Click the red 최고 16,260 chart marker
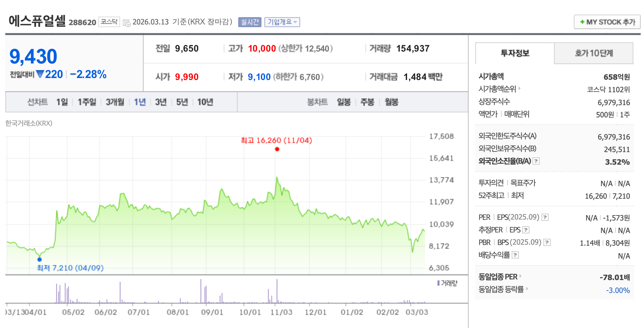The image size is (644, 328). point(277,149)
